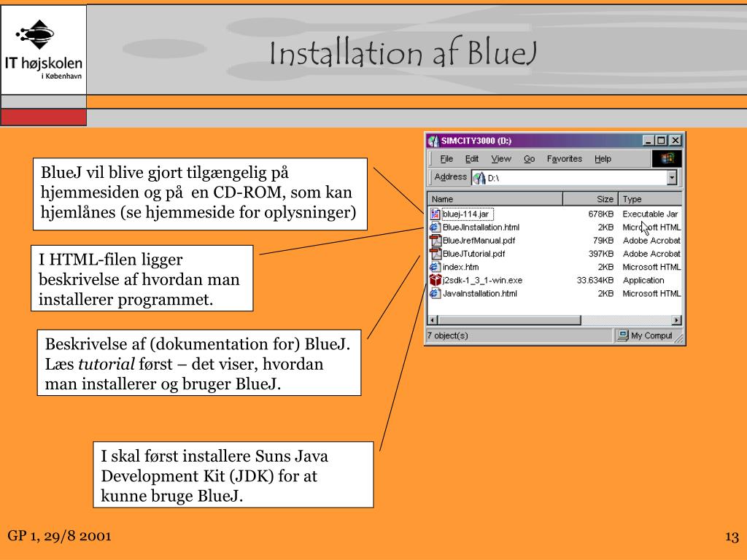Open the File menu
This screenshot has height=560, width=747.
click(x=446, y=159)
